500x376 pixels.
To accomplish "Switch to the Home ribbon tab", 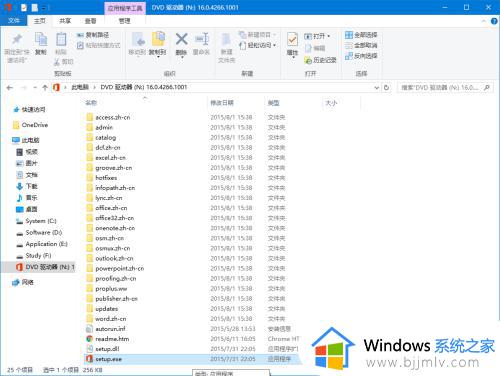I will [x=40, y=21].
